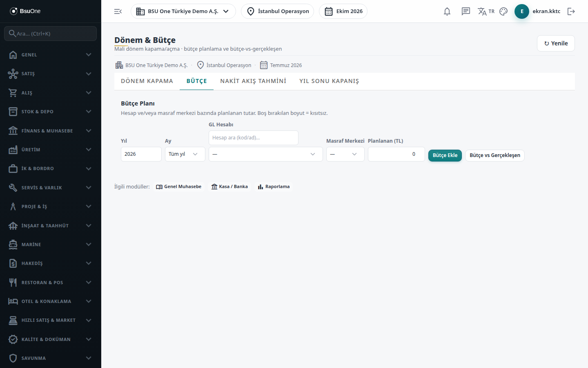Screen dimensions: 588x368
Task: Open the Finans & Muhasebe bank icon
Action: point(13,131)
